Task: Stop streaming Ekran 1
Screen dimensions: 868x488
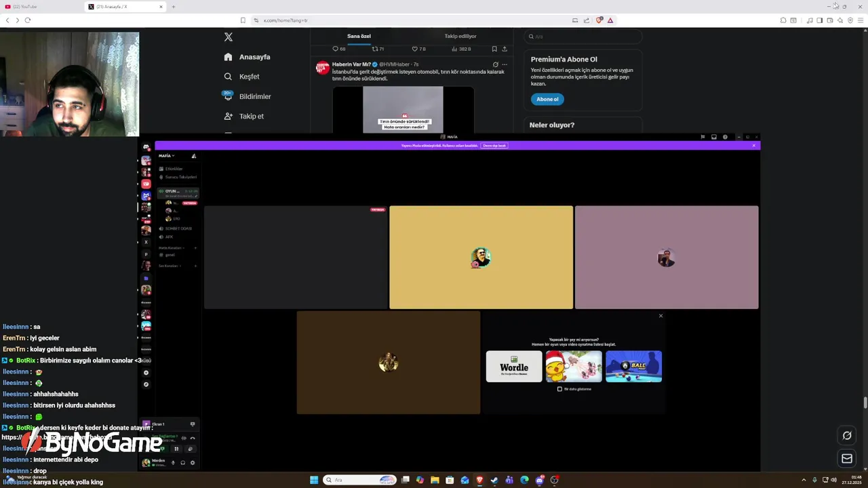Action: tap(193, 424)
